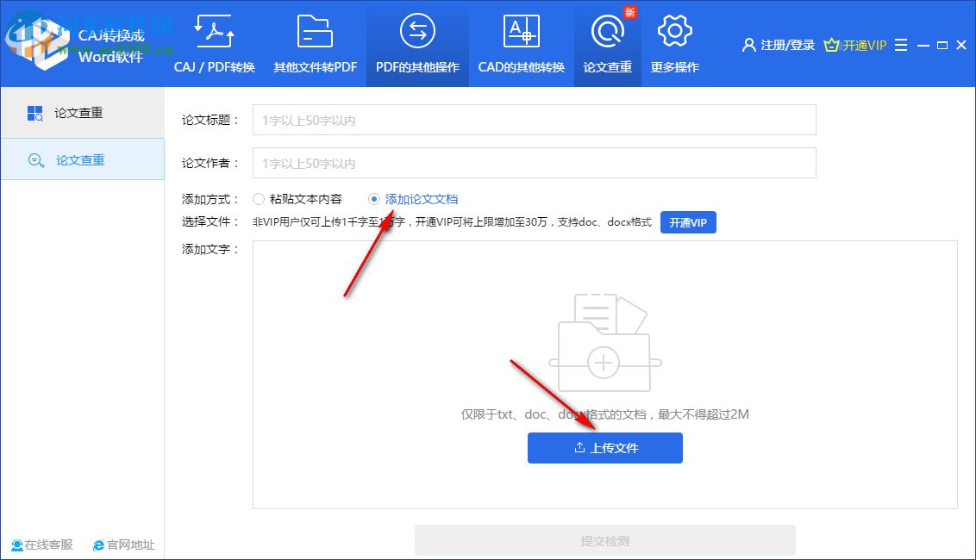Click 注册/登录 user link

coord(778,45)
